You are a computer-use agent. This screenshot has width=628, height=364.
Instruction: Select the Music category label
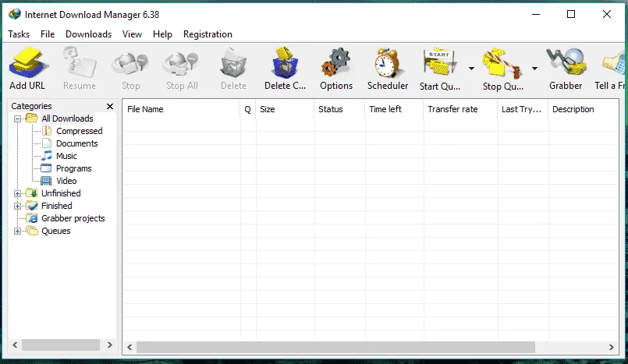pyautogui.click(x=66, y=156)
